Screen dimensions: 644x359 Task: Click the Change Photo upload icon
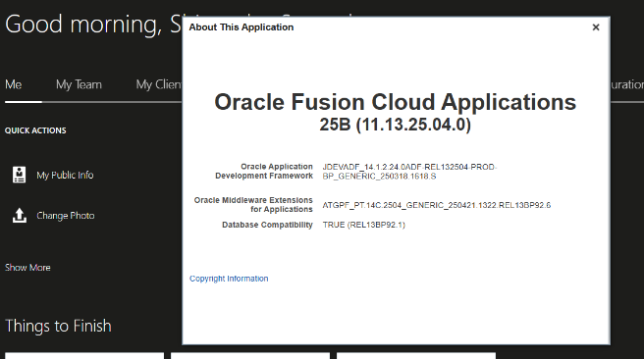[20, 216]
